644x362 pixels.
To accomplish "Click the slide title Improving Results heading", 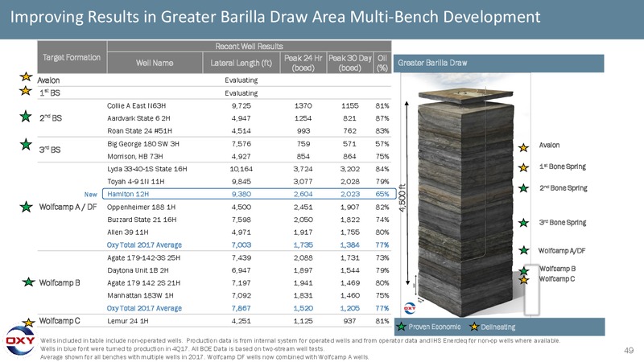I will click(x=275, y=17).
